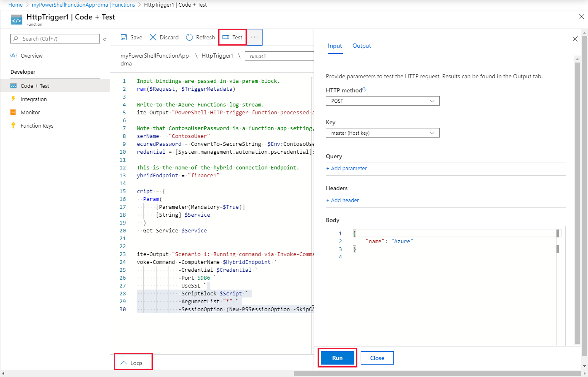Collapse the left sidebar with chevron

point(105,39)
